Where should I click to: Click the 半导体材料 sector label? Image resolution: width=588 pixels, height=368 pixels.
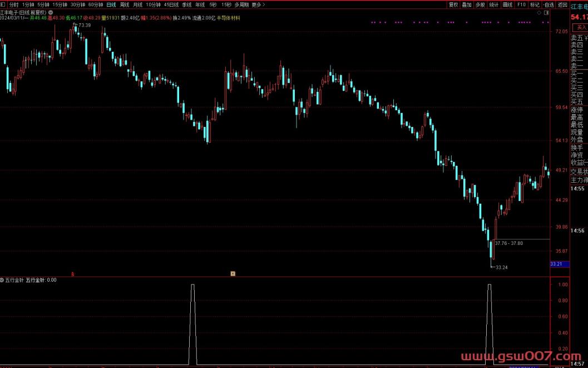point(229,18)
